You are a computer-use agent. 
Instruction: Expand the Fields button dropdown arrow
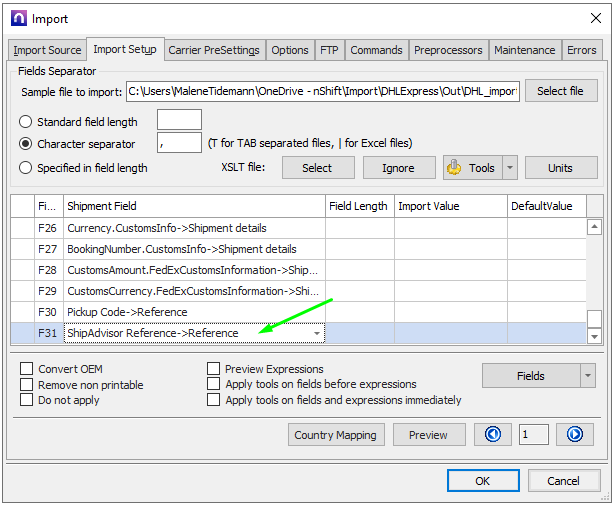click(587, 376)
